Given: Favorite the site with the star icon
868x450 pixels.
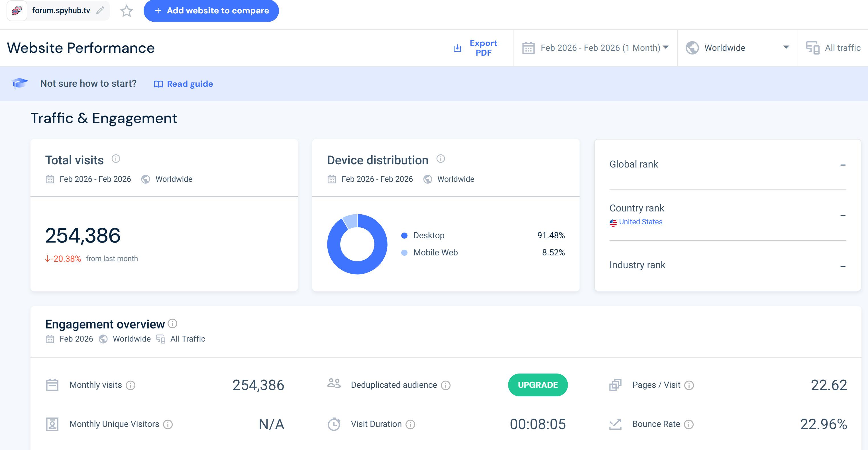Looking at the screenshot, I should tap(126, 11).
